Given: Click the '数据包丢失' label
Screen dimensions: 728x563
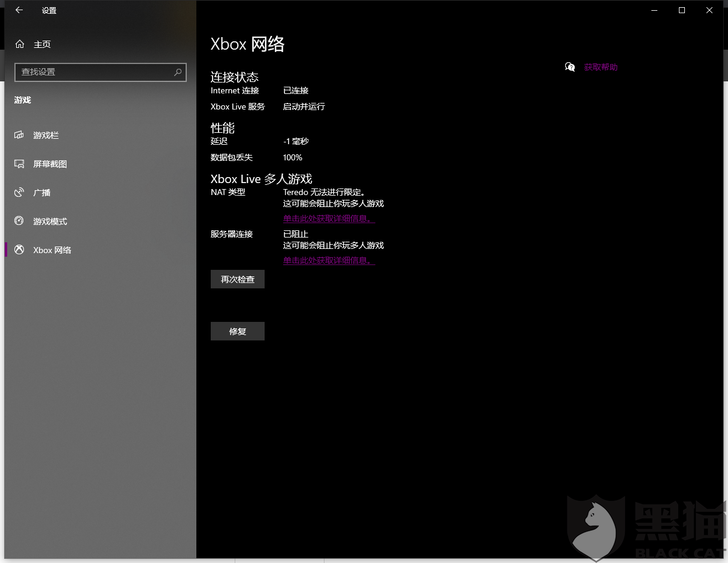Looking at the screenshot, I should click(x=232, y=157).
